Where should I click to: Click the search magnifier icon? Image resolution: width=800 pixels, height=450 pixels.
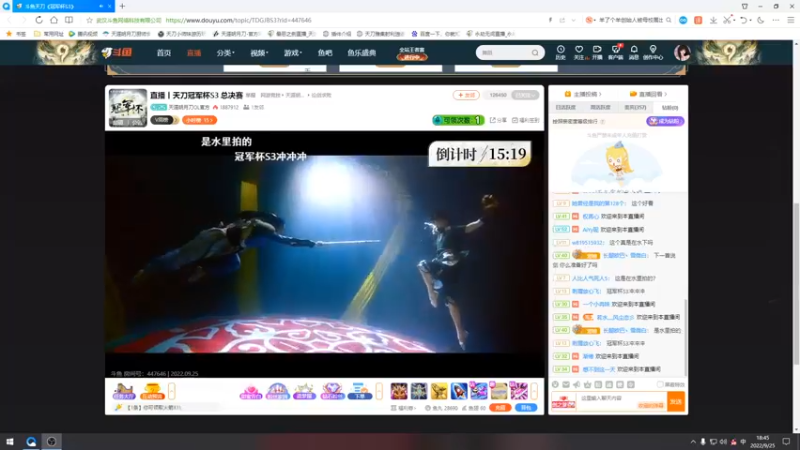(x=535, y=53)
